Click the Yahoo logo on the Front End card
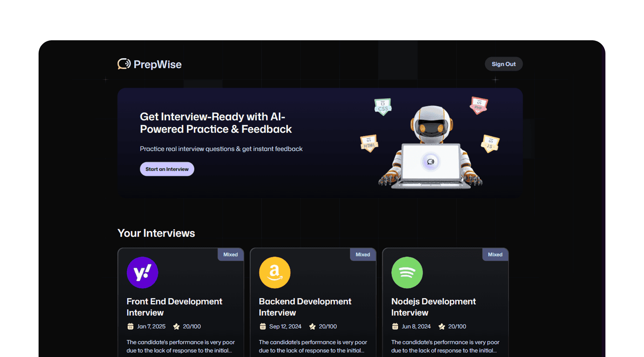The width and height of the screenshot is (644, 357). coord(143,272)
